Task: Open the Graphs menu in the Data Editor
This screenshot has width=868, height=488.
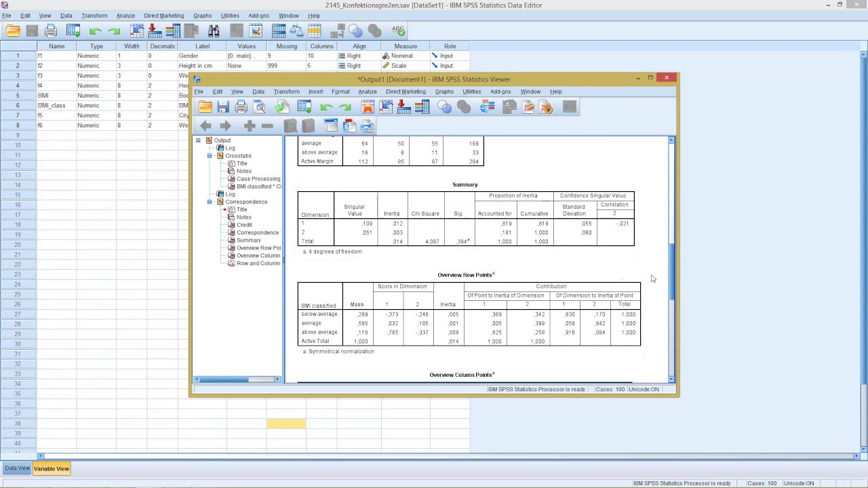Action: tap(202, 16)
